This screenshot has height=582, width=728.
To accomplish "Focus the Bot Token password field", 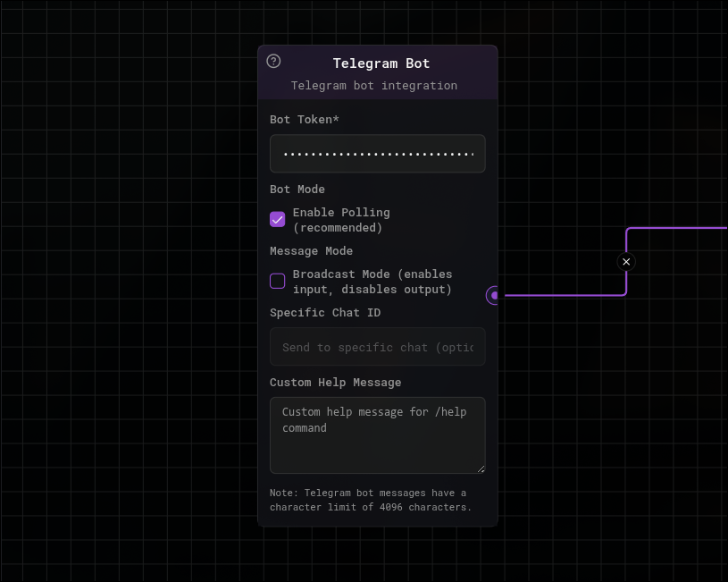I will coord(378,154).
